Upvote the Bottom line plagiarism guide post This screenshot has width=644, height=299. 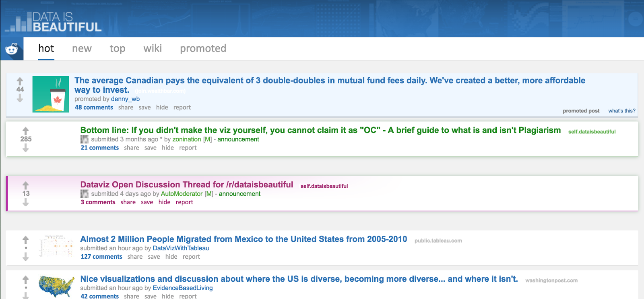(x=26, y=131)
